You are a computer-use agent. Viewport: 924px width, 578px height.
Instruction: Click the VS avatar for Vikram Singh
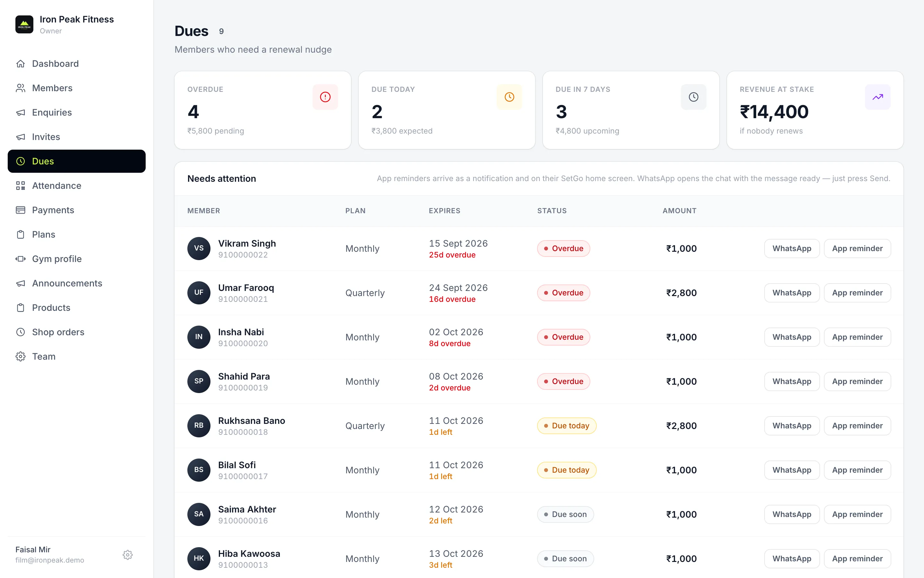point(199,249)
